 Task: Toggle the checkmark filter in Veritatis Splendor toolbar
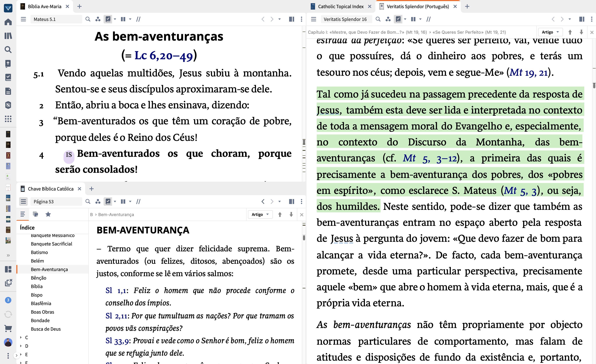click(x=398, y=19)
